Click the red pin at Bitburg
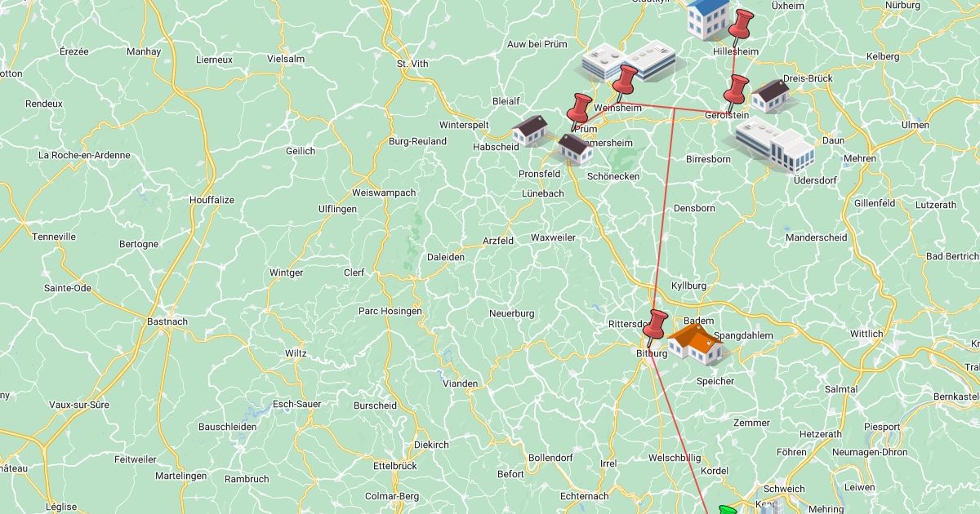This screenshot has height=514, width=980. point(657,327)
